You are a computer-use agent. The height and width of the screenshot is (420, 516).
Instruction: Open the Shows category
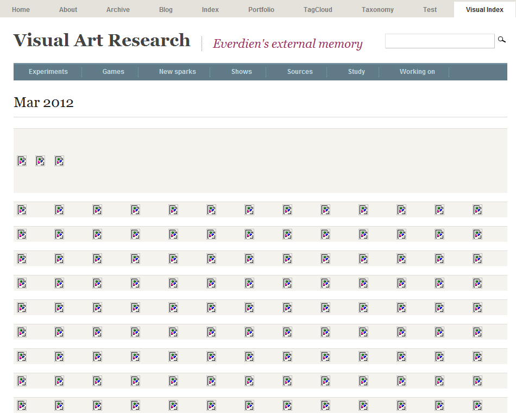coord(242,71)
